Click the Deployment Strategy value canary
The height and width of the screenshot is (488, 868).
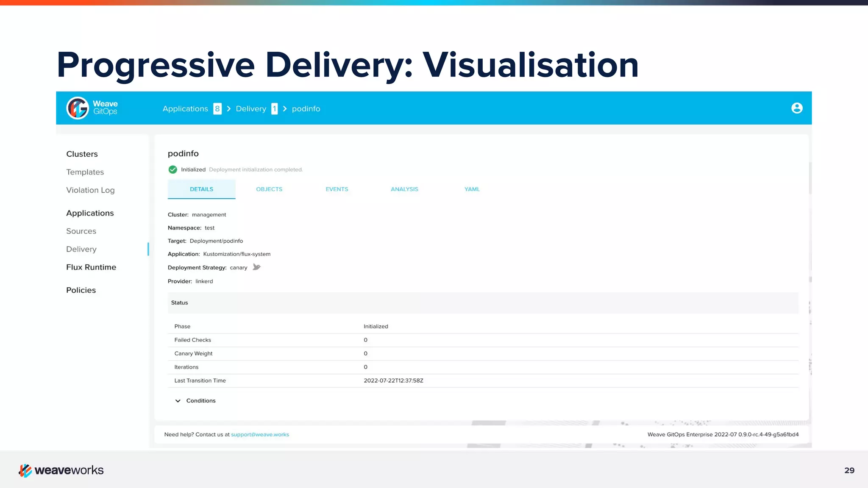[239, 268]
